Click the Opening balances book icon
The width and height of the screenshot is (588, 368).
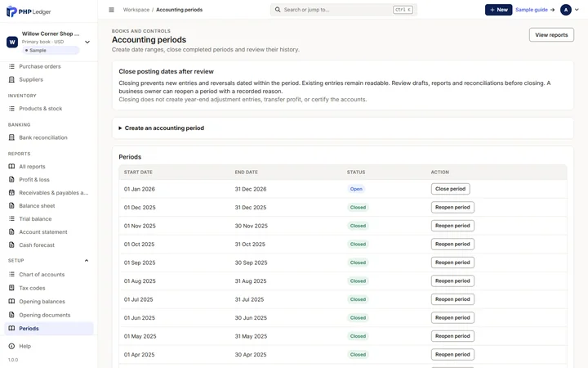click(11, 302)
